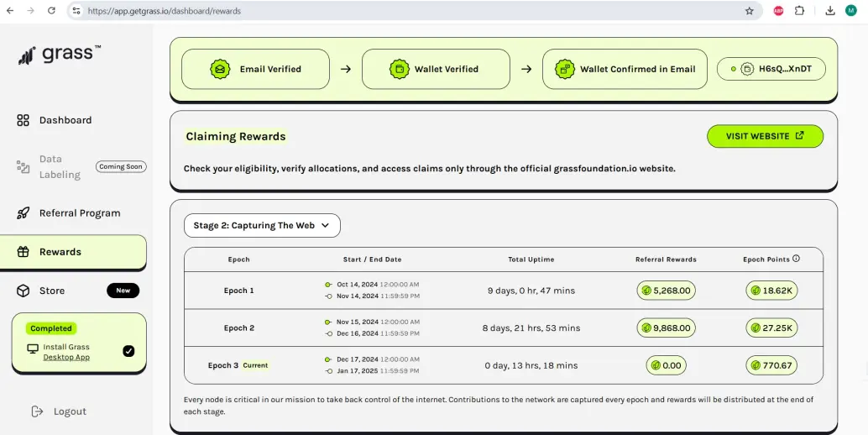Open the profile avatar M

click(851, 11)
